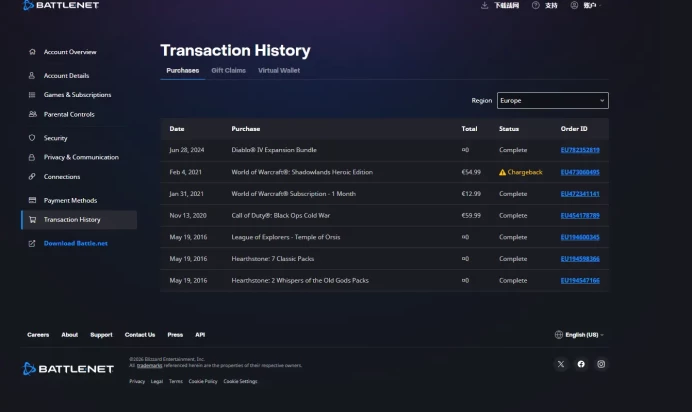
Task: Click the globe icon beside English (US)
Action: [x=559, y=334]
